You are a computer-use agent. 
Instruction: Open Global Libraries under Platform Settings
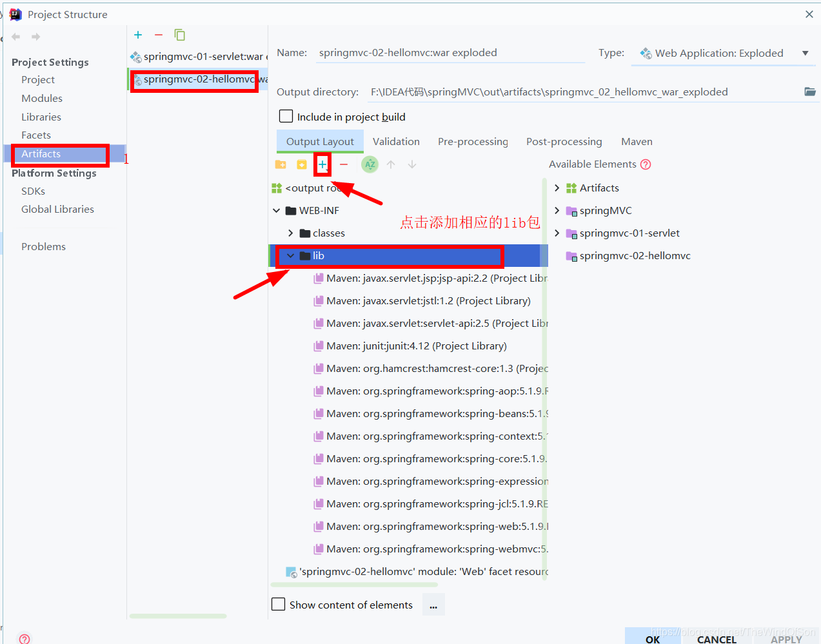tap(57, 210)
